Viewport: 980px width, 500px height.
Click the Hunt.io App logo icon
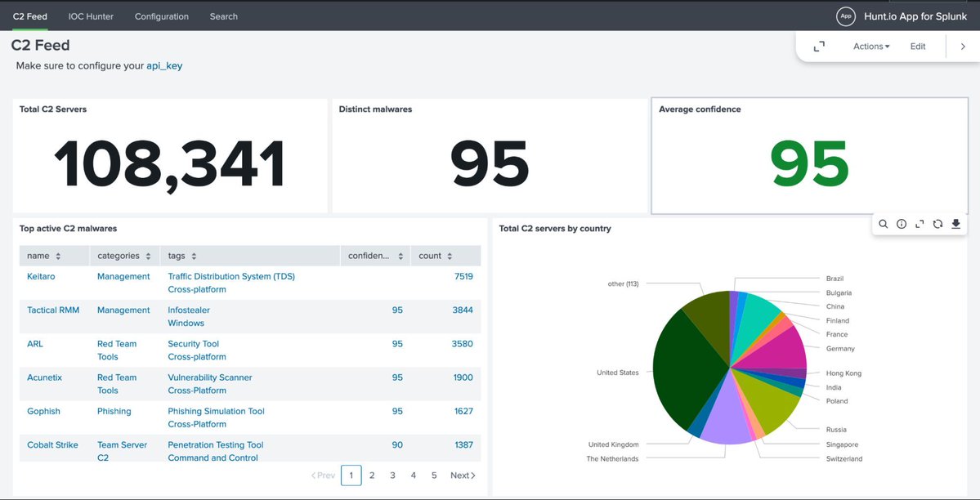(845, 16)
